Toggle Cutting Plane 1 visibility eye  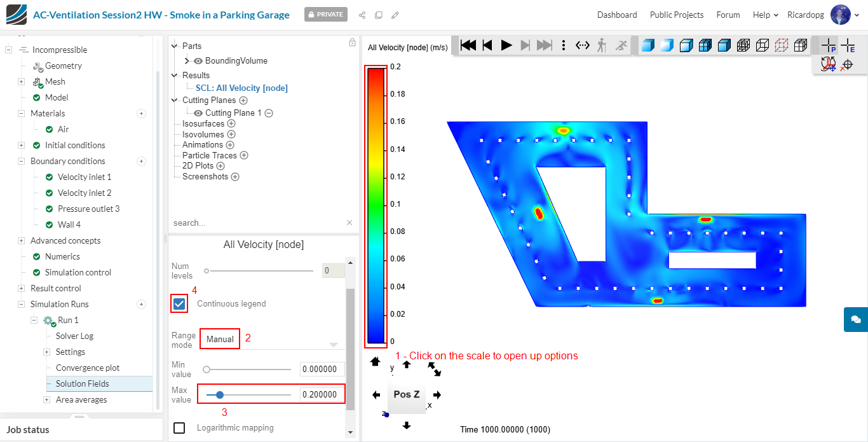(198, 113)
